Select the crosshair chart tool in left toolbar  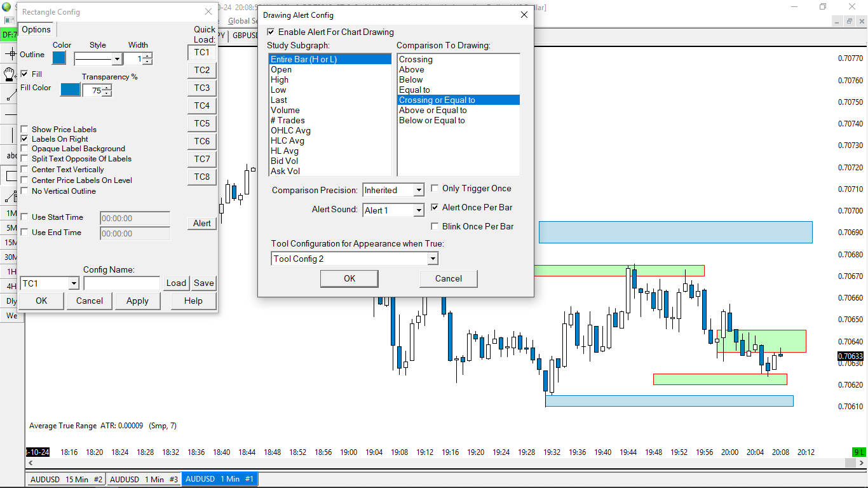(10, 54)
